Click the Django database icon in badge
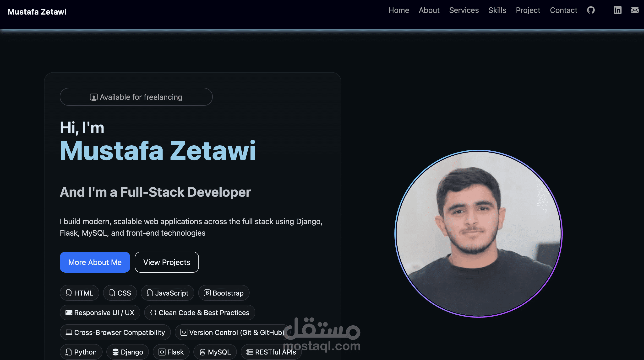This screenshot has height=360, width=644. tap(115, 352)
